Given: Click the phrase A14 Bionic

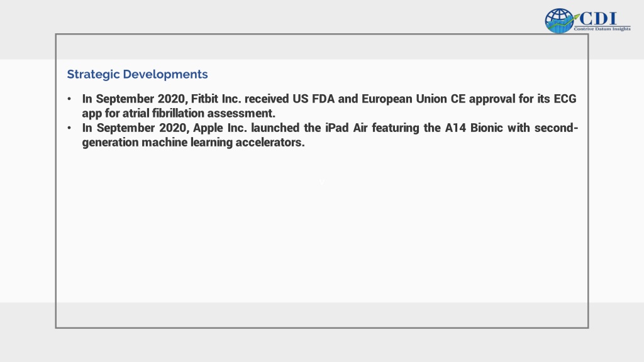Looking at the screenshot, I should [x=474, y=128].
